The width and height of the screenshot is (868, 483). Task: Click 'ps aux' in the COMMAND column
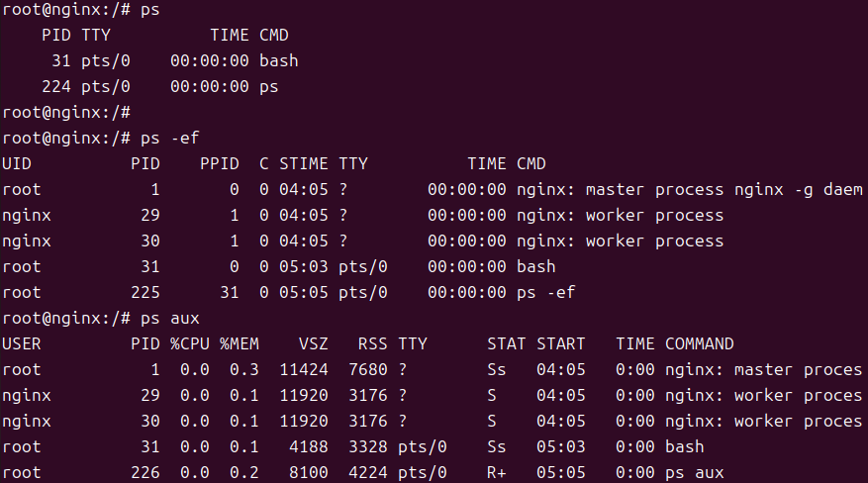(694, 472)
